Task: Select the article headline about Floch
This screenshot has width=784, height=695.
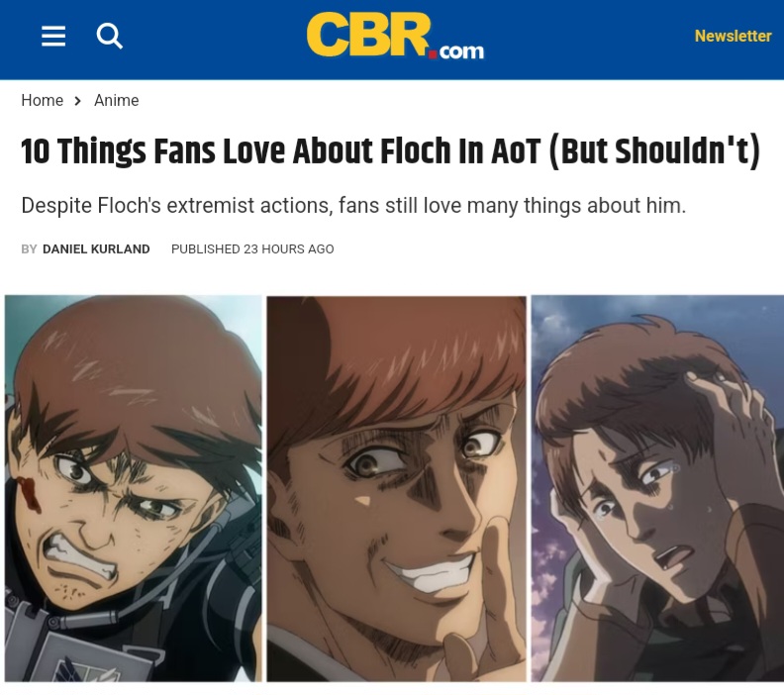Action: [390, 150]
